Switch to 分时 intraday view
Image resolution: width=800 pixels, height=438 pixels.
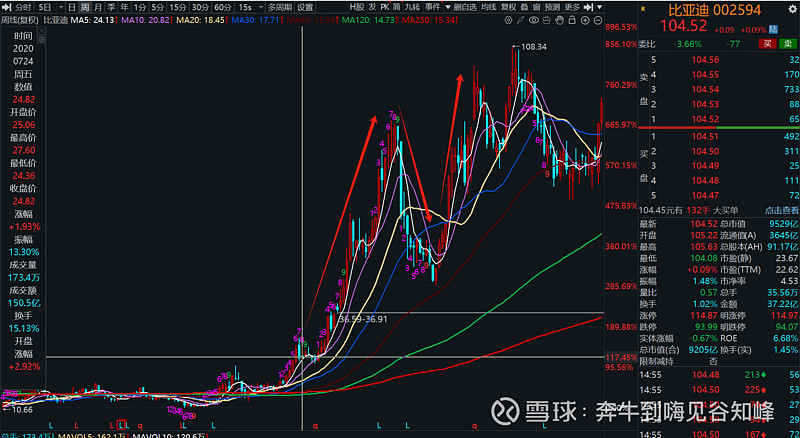click(23, 7)
